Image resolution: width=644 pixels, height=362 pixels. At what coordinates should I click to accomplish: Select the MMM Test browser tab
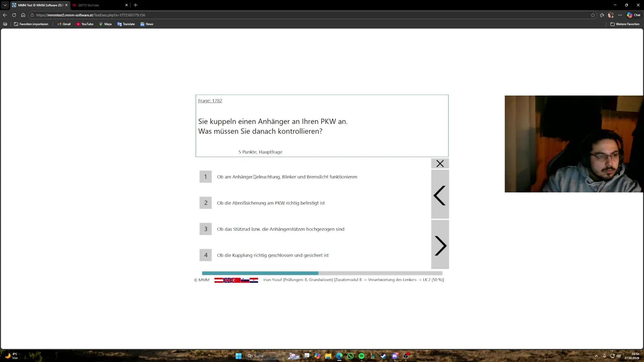click(x=39, y=5)
